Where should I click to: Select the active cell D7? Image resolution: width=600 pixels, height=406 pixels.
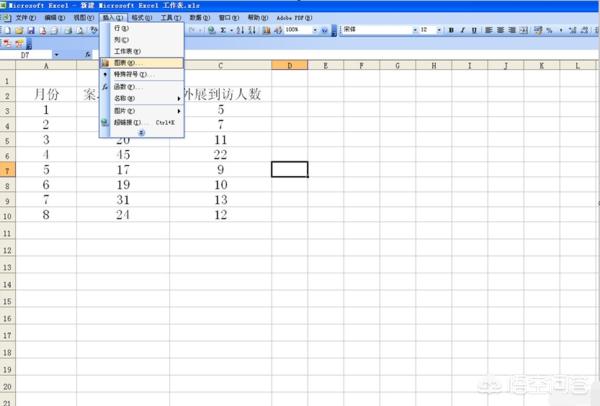click(290, 170)
